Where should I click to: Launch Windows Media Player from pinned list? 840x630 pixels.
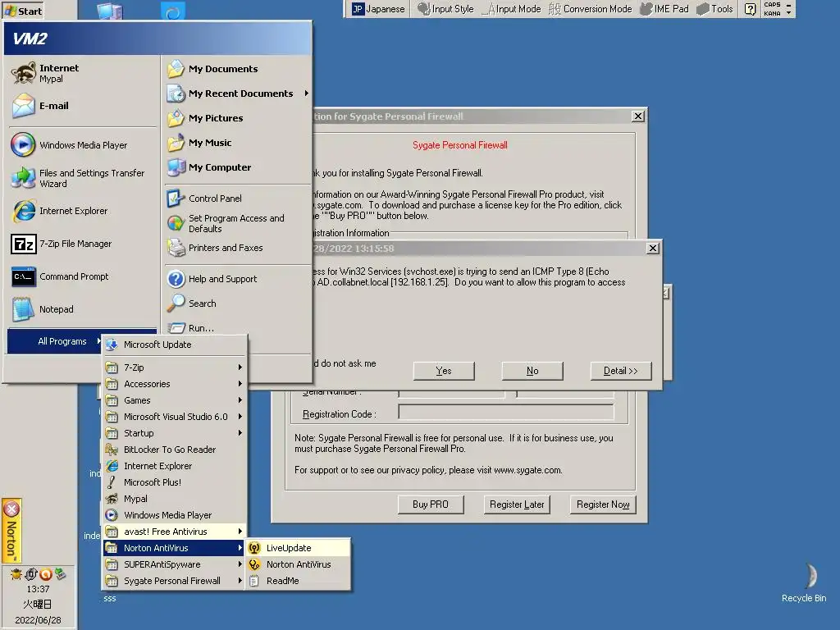coord(83,145)
